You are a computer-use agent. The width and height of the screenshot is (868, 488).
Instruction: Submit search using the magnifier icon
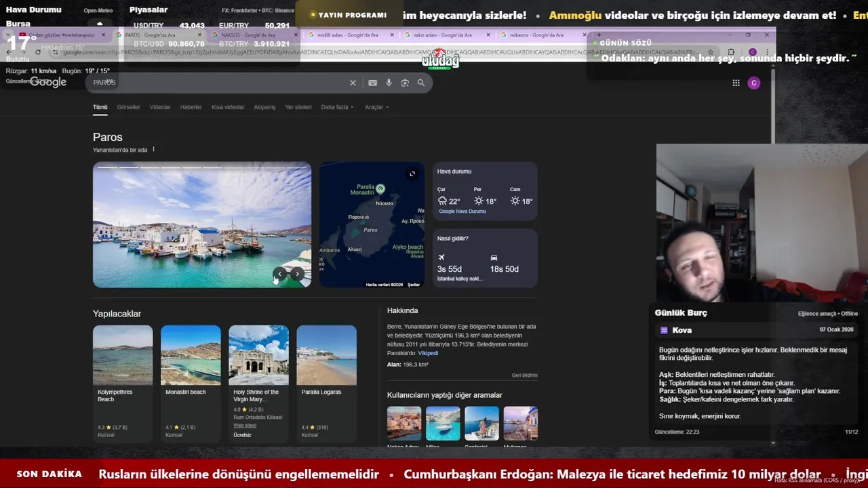pos(421,83)
